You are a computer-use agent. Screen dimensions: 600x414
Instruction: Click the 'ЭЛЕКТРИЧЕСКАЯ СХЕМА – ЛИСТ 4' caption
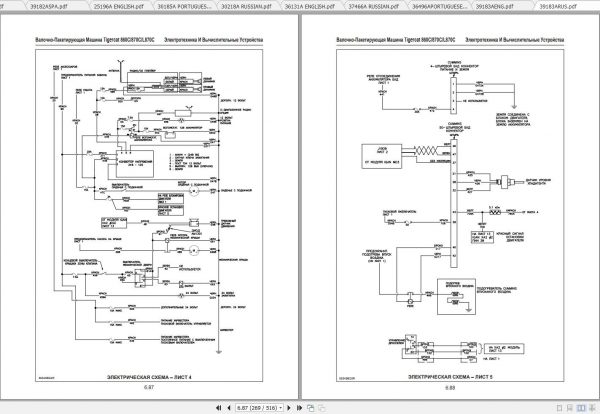(x=149, y=377)
